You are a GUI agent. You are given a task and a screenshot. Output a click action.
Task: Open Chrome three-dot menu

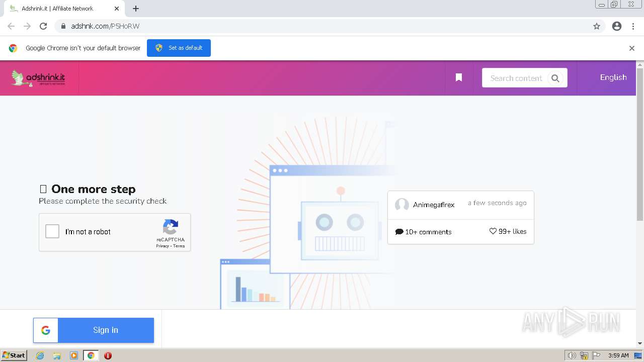click(x=633, y=26)
